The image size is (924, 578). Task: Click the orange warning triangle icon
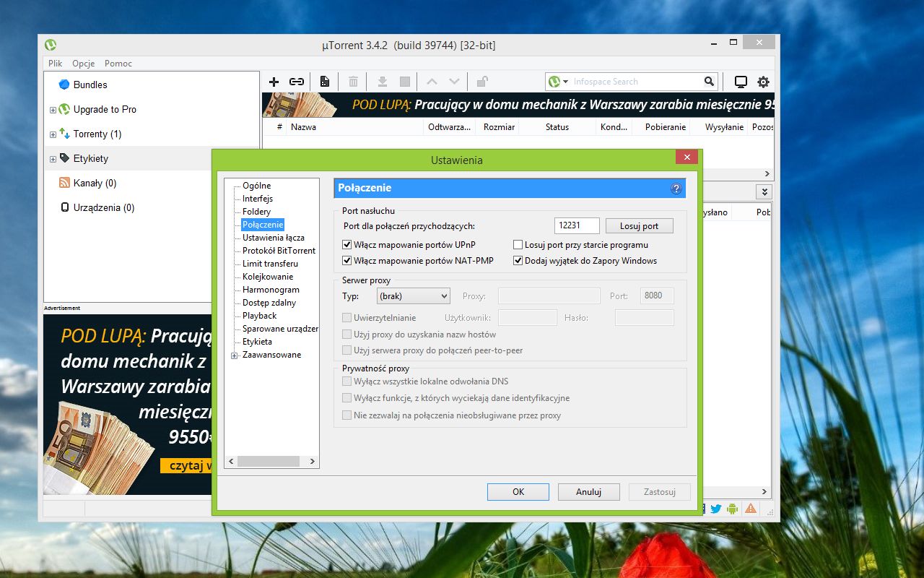(751, 509)
